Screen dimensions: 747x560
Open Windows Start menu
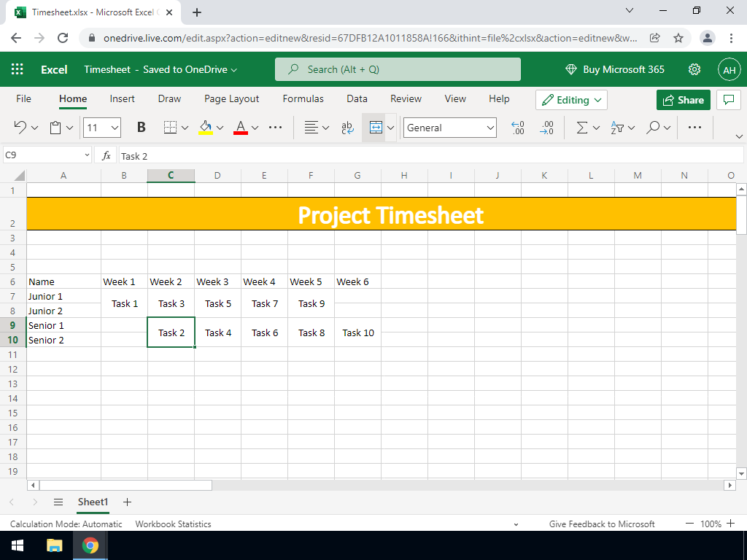[x=18, y=545]
